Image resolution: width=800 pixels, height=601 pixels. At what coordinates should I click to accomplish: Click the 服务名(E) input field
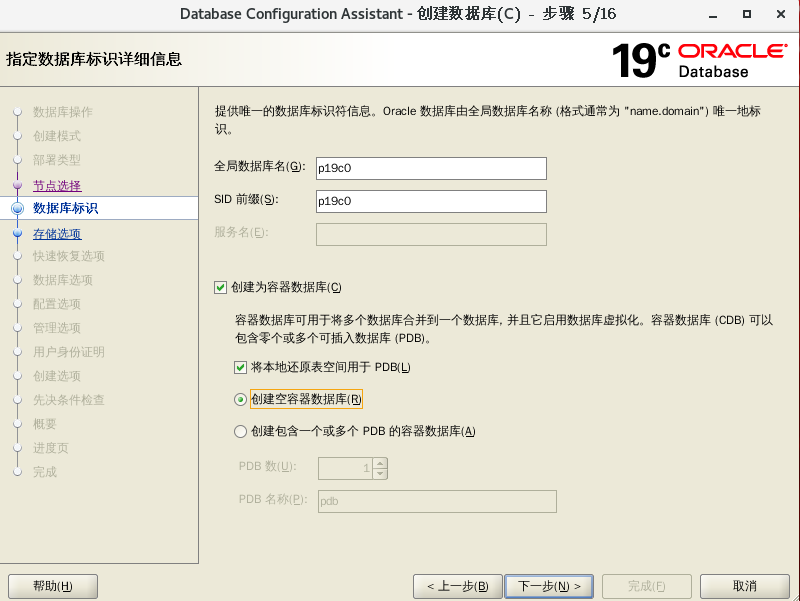[x=431, y=235]
